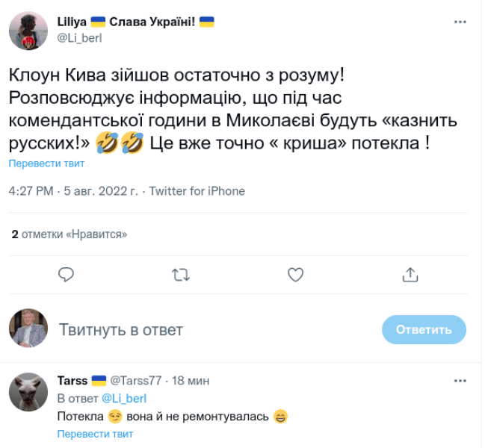
Task: Click the reply speech bubble icon
Action: [x=67, y=275]
